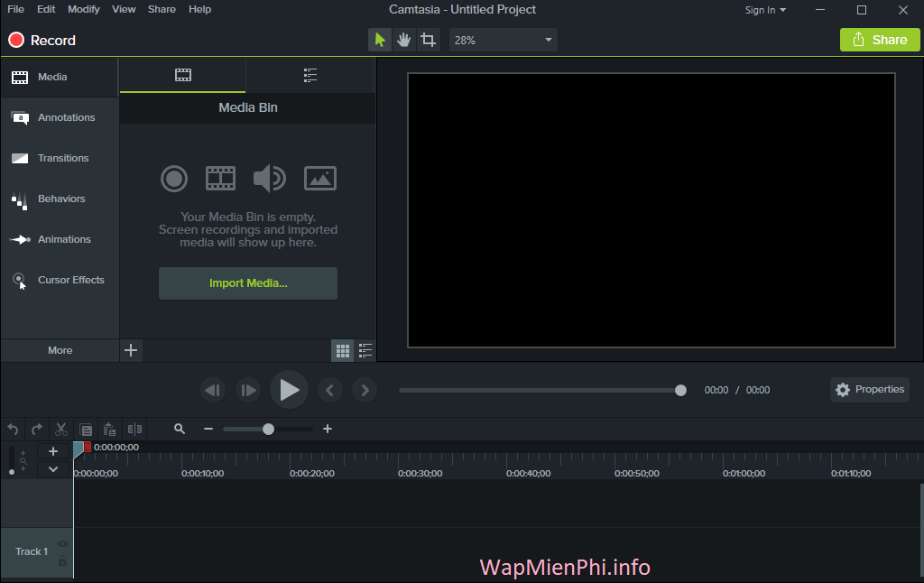
Task: Switch to the Media Bin filmstrip tab
Action: [182, 75]
